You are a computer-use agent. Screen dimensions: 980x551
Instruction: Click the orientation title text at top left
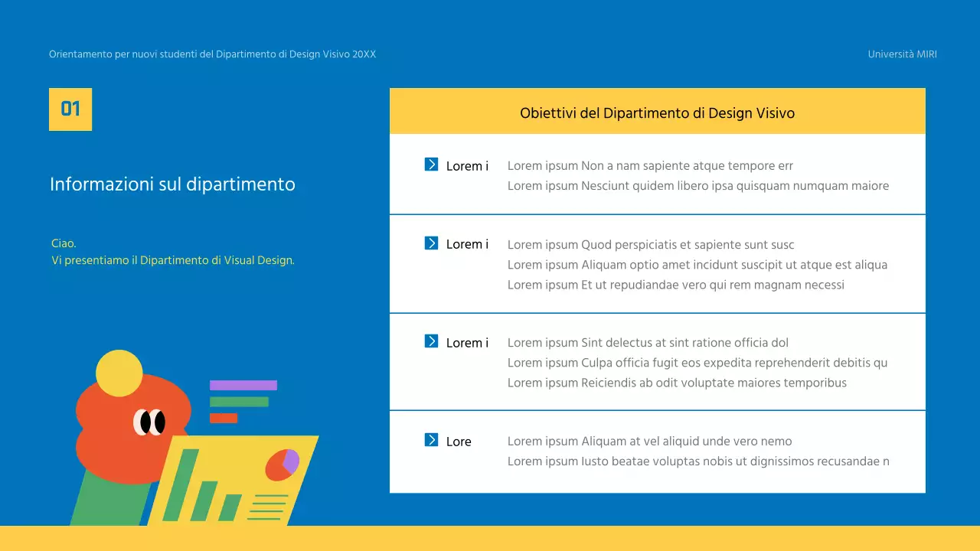212,54
